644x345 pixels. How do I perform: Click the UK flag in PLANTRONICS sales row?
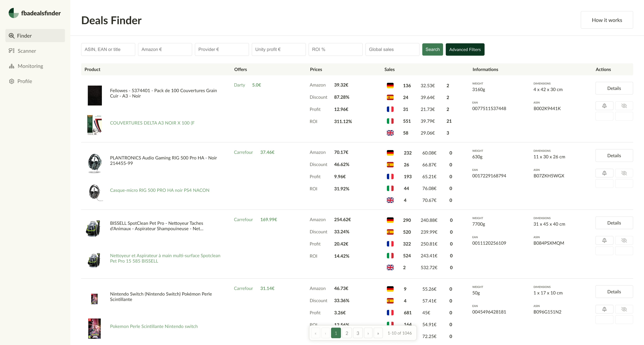pos(390,200)
